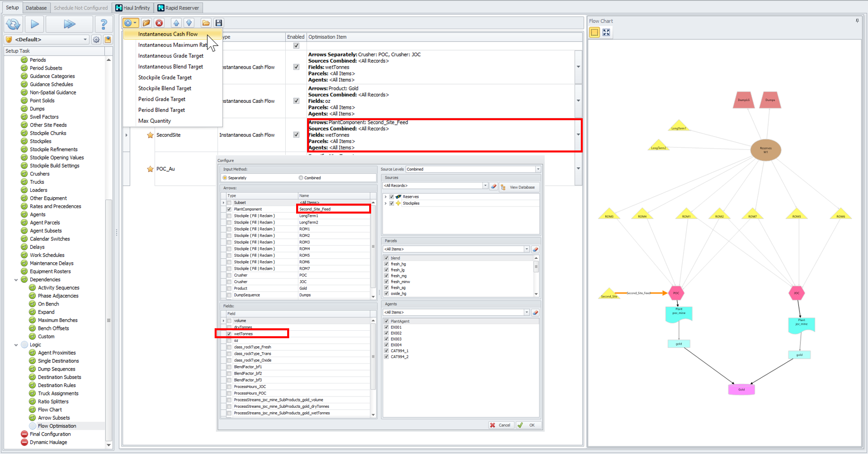The height and width of the screenshot is (454, 868).
Task: Tick the ROM3 stockpile arrow checkbox
Action: pos(229,242)
